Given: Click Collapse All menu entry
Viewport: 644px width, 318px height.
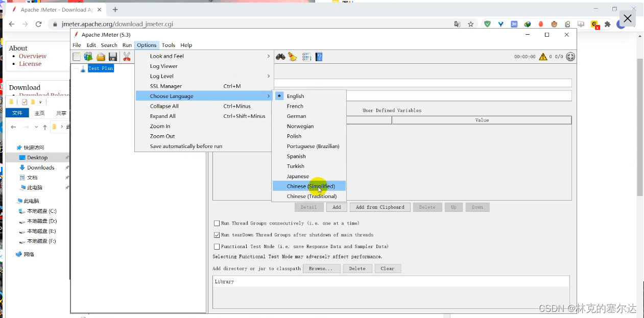Looking at the screenshot, I should tap(203, 106).
